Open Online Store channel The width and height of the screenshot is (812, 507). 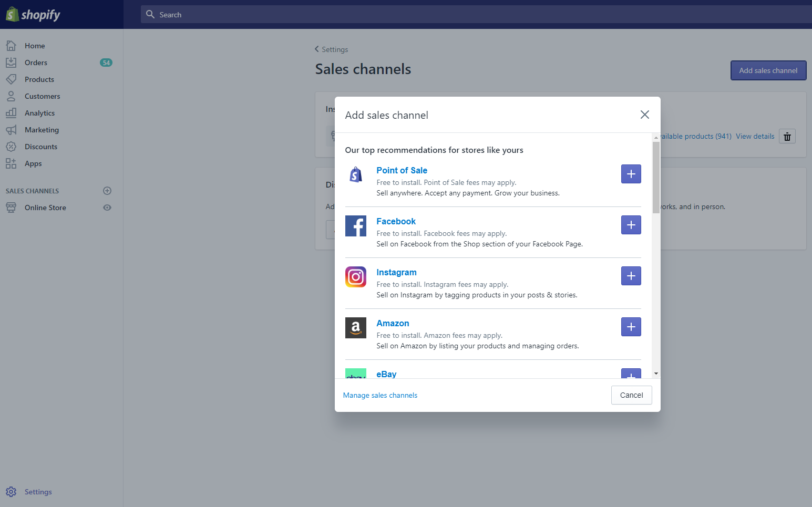pos(45,208)
